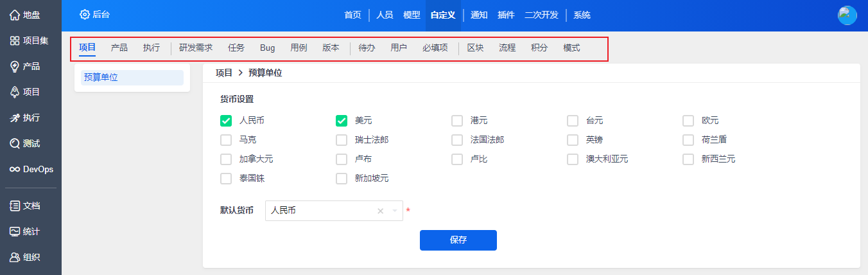Click the 项目集 grid icon in sidebar
The image size is (868, 275).
[15, 40]
